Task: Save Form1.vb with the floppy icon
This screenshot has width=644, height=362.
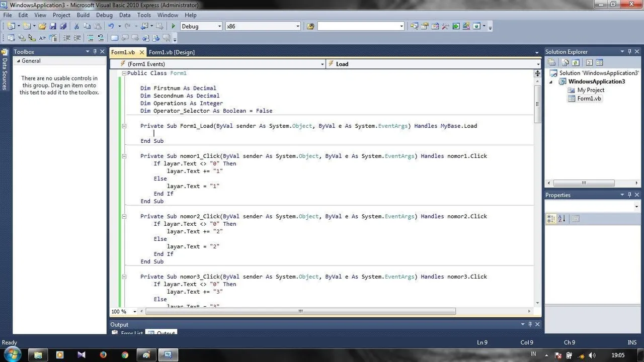Action: [x=53, y=26]
